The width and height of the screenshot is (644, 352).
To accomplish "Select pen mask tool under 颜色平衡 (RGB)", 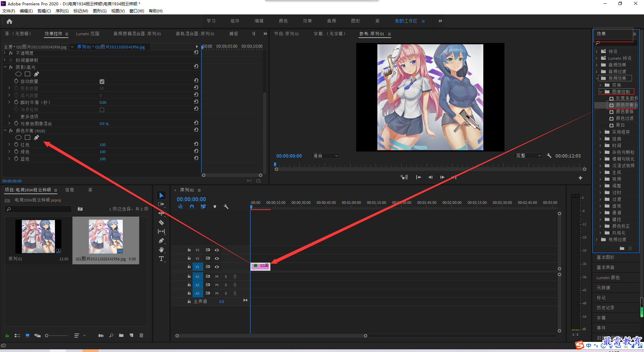I will 37,137.
